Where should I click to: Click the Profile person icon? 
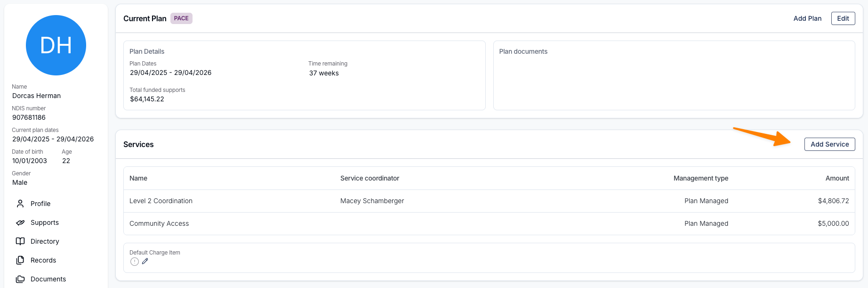20,204
